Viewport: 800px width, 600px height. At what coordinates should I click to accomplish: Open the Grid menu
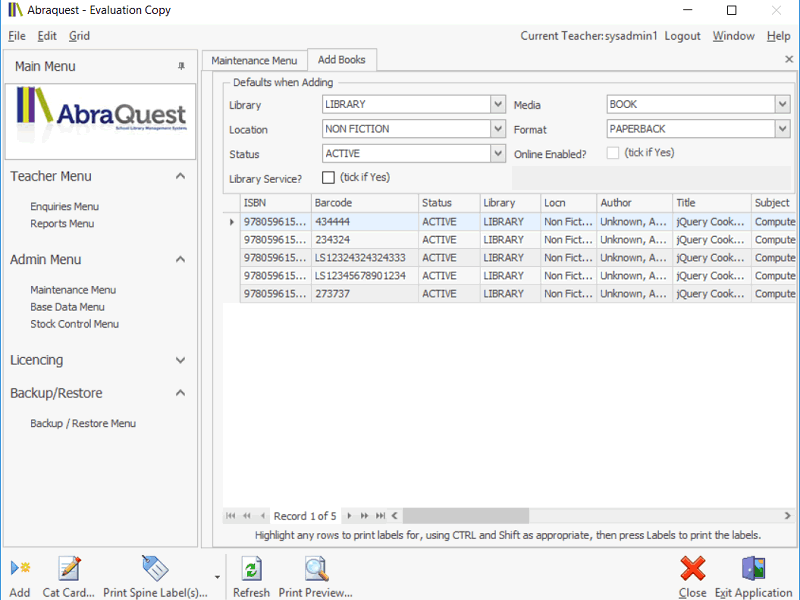click(x=79, y=35)
